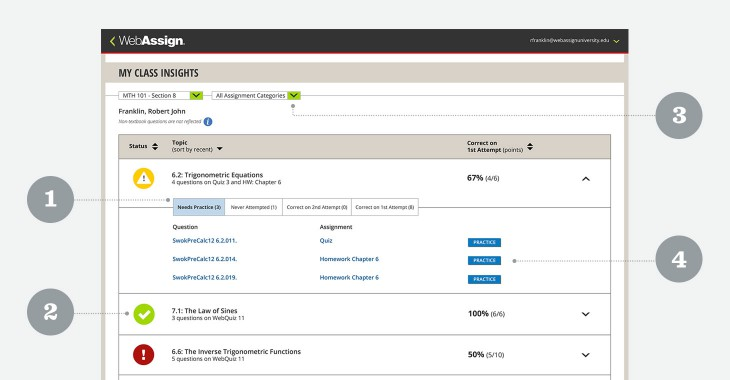The width and height of the screenshot is (730, 380).
Task: Open the Topic sort by recent dropdown arrow
Action: pos(220,149)
